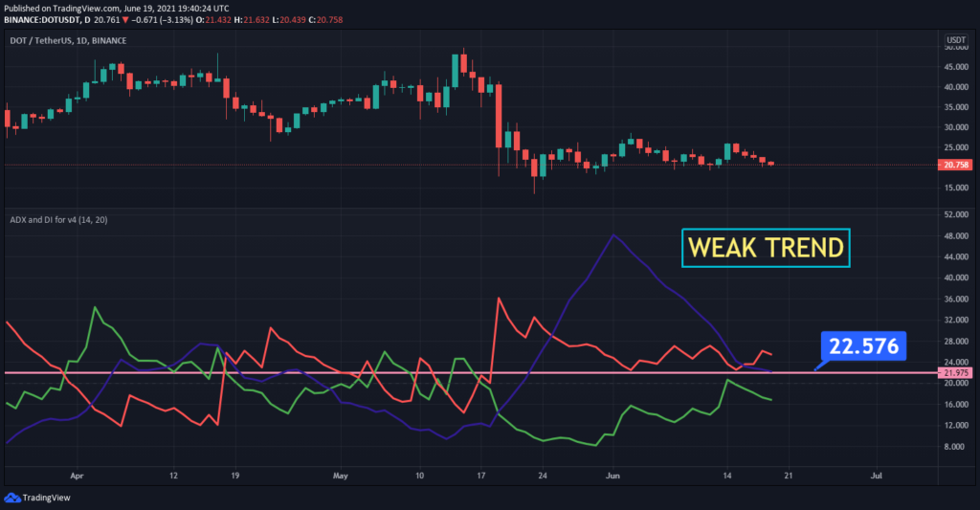Viewport: 980px width, 510px height.
Task: Click the '17' date label on the time axis
Action: point(481,476)
